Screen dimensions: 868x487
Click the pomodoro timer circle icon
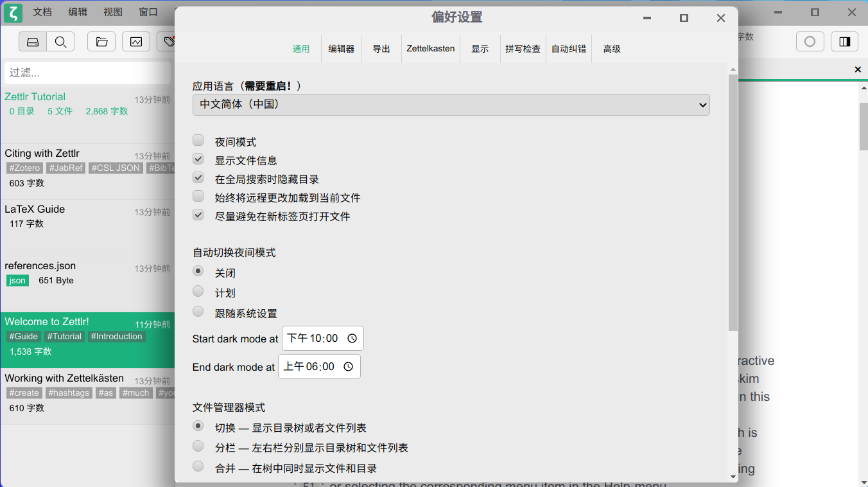(x=810, y=42)
